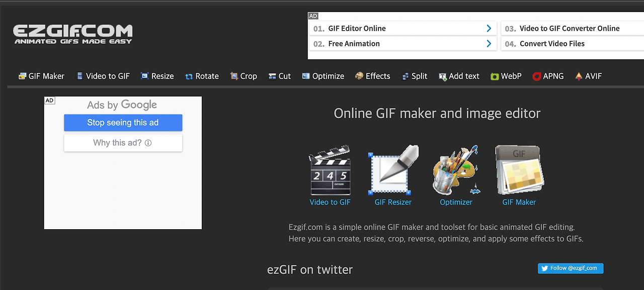This screenshot has height=290, width=644.
Task: Open the GIF Resizer scalpel image
Action: [x=393, y=170]
